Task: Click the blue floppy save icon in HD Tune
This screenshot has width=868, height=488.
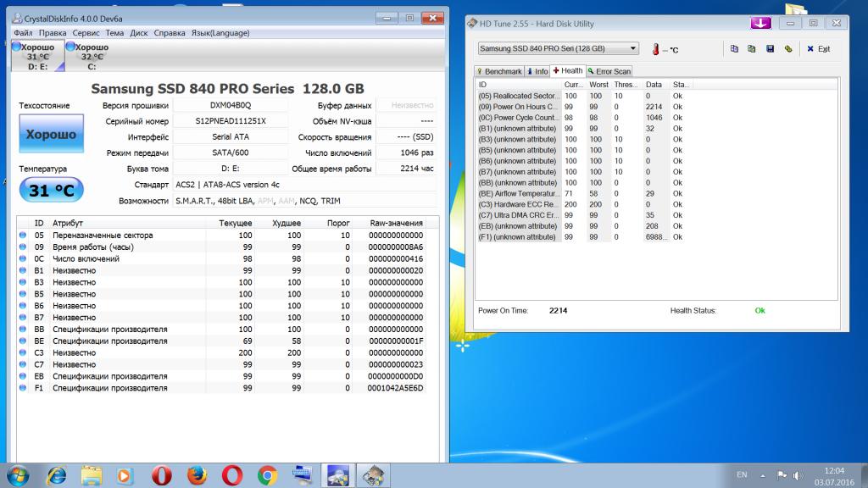Action: pos(770,49)
